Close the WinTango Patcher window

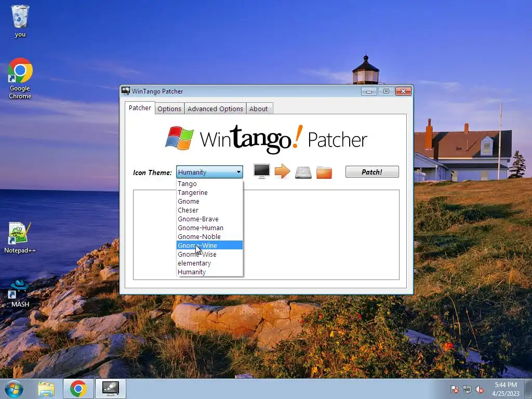403,91
